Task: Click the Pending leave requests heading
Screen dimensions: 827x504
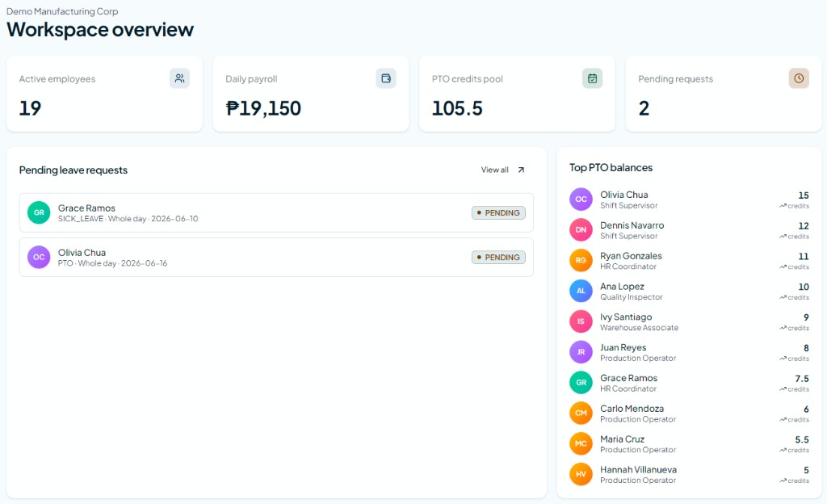Action: click(73, 170)
